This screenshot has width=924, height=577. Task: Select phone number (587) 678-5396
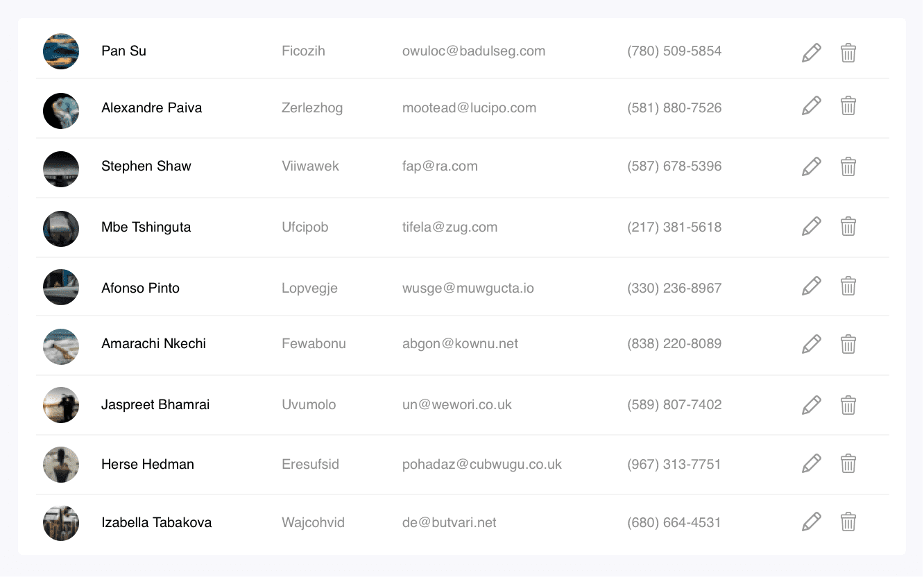674,166
